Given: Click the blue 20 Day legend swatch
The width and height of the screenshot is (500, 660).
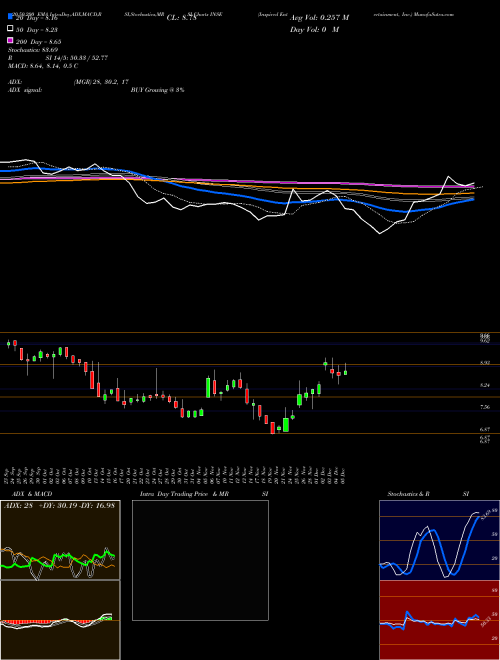Looking at the screenshot, I should tap(10, 16).
